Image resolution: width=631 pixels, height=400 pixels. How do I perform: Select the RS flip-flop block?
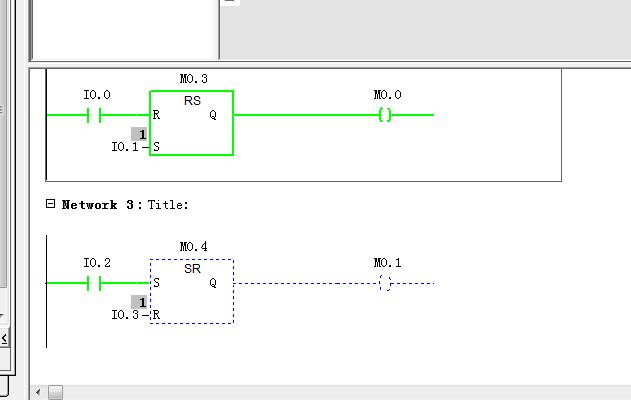[x=192, y=123]
